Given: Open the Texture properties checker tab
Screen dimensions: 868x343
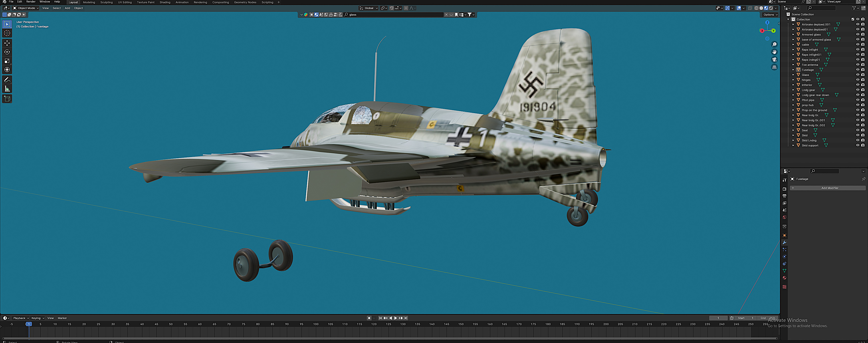Looking at the screenshot, I should point(784,287).
